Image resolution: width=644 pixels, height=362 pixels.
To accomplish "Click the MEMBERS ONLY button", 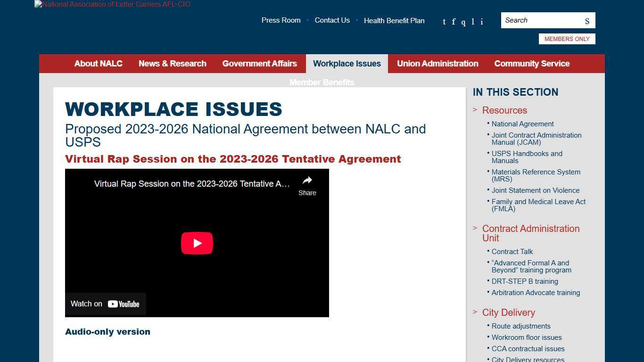I will (567, 39).
